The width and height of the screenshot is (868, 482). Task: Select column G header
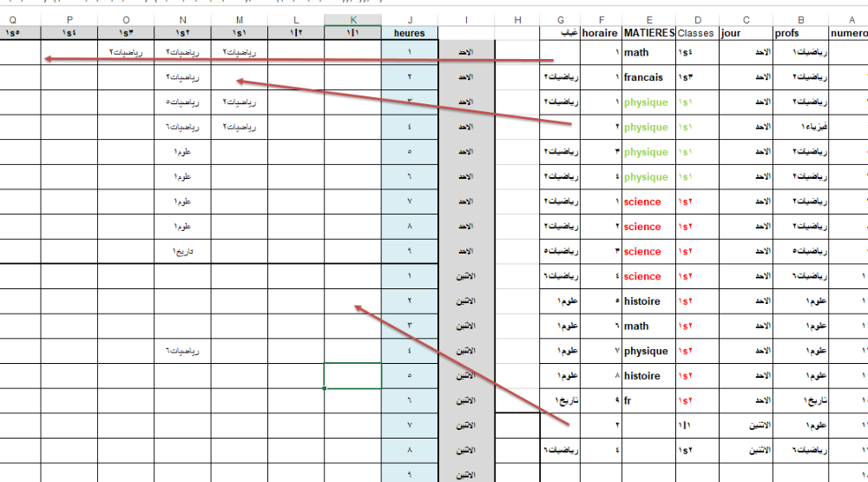coord(560,20)
